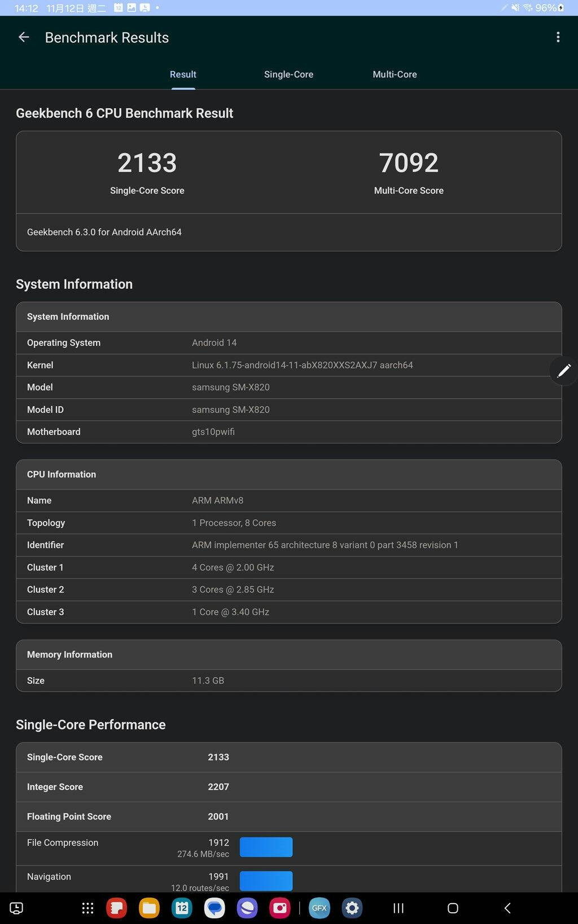This screenshot has height=924, width=578.
Task: Switch to the Single-Core tab
Action: 288,75
